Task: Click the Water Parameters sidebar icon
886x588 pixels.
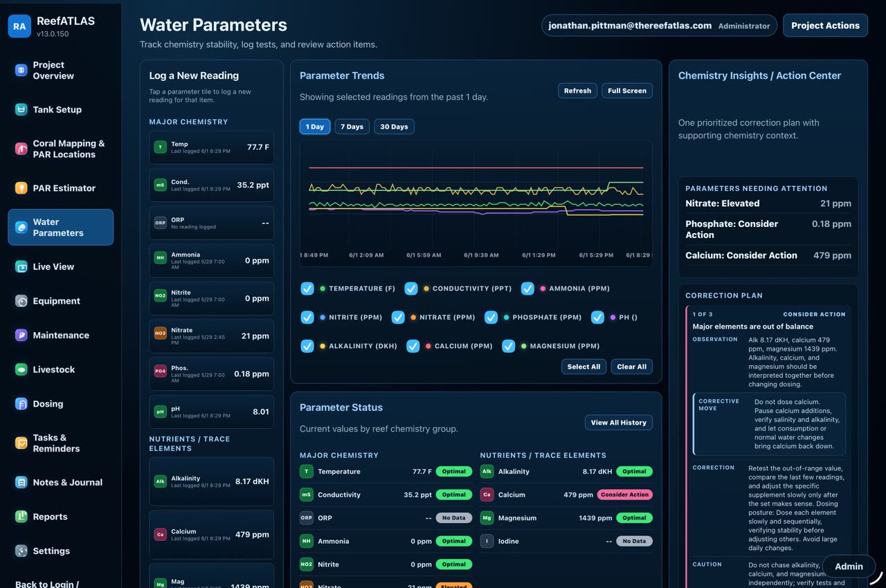Action: (21, 227)
